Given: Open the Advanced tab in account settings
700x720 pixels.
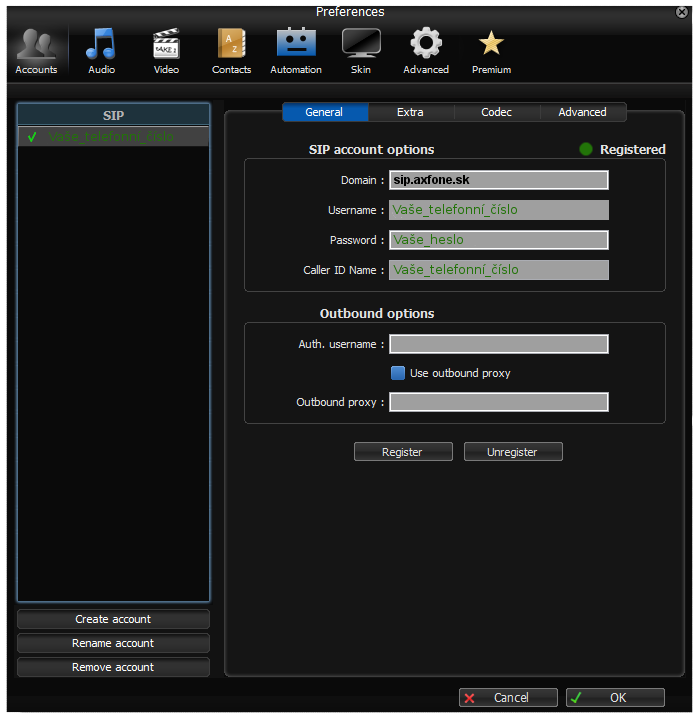Looking at the screenshot, I should [582, 112].
